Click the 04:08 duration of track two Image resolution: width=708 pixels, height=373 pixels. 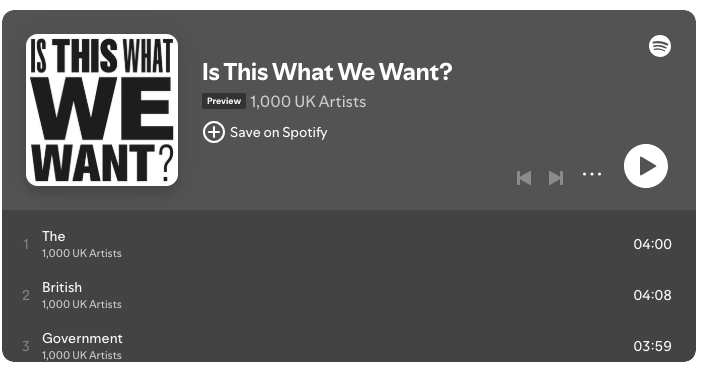(x=652, y=295)
